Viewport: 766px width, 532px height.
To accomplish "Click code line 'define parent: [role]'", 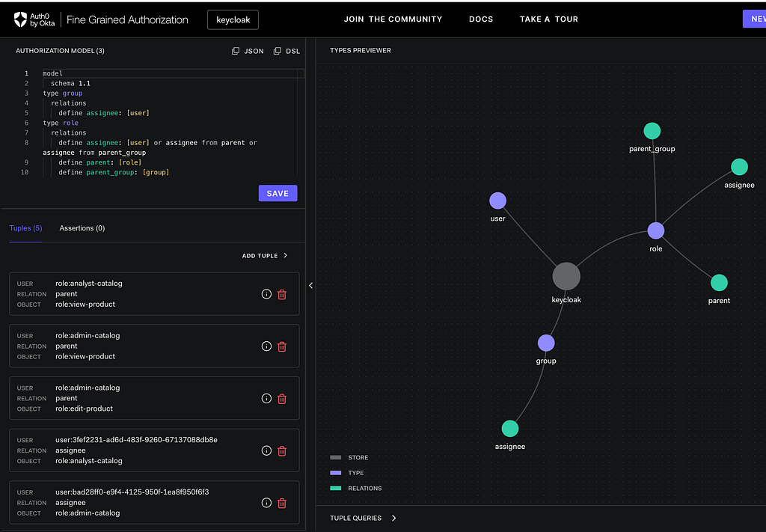I will coord(99,162).
